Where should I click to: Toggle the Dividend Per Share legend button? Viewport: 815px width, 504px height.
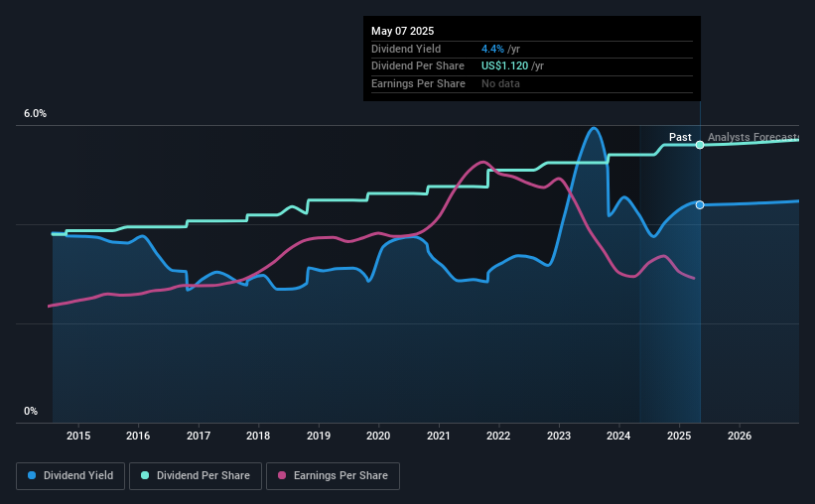[196, 476]
